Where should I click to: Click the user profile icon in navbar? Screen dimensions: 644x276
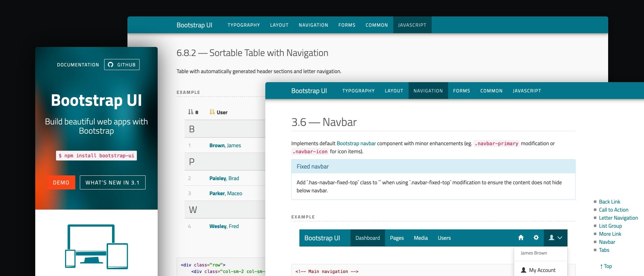coord(551,238)
